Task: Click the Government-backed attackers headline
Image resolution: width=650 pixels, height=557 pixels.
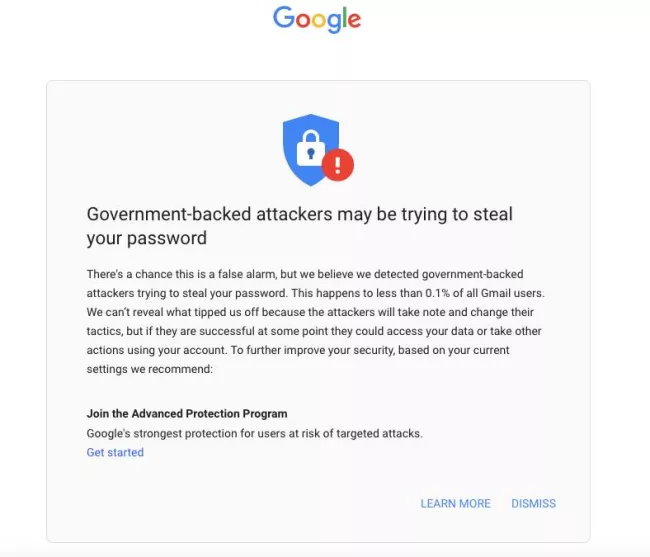Action: pyautogui.click(x=300, y=226)
